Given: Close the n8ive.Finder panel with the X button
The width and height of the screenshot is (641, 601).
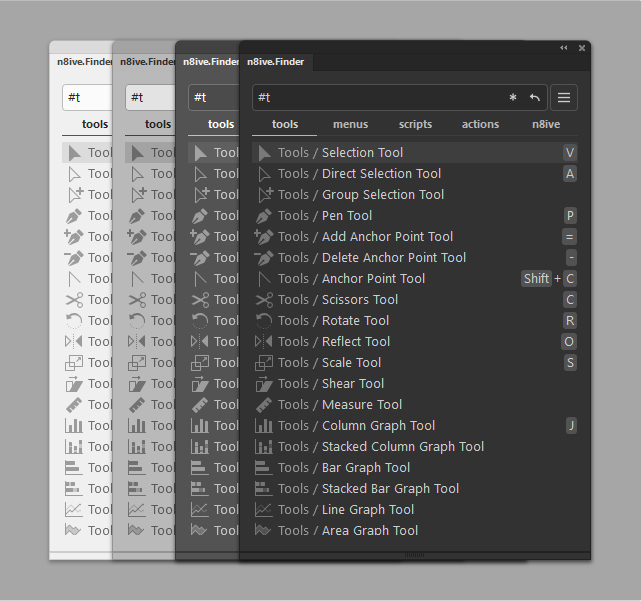Looking at the screenshot, I should (582, 48).
